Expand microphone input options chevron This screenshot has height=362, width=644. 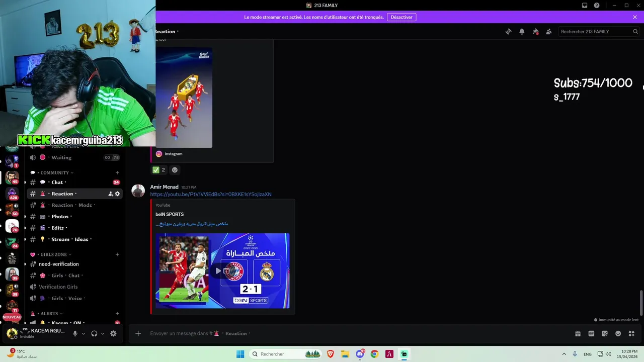click(x=84, y=333)
